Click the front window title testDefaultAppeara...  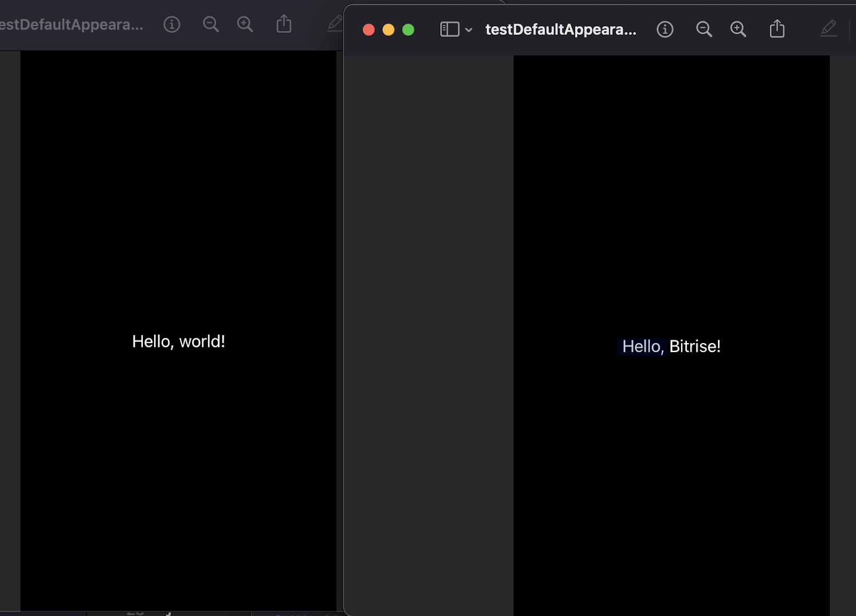point(561,29)
